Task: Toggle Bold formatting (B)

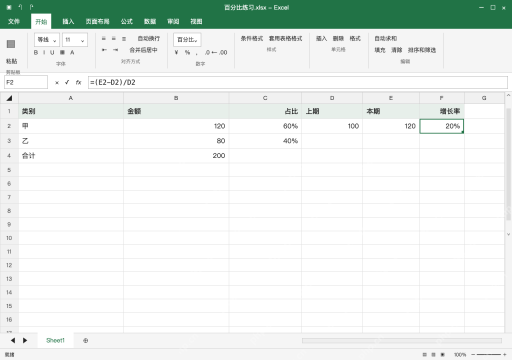Action: click(36, 52)
